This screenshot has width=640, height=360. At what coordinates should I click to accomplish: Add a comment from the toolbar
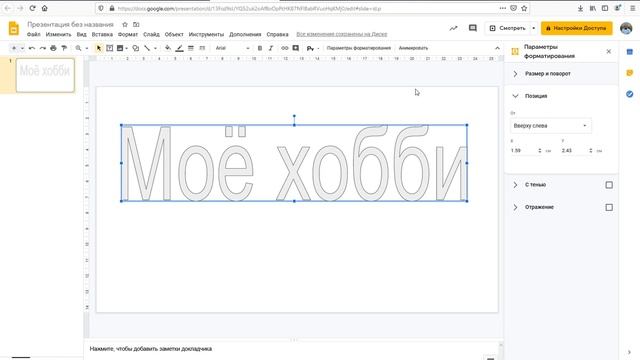296,48
